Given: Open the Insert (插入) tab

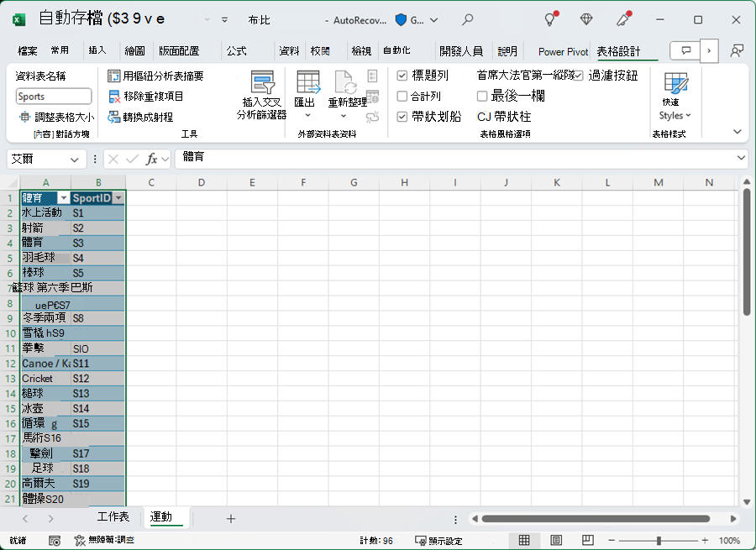Looking at the screenshot, I should click(97, 50).
